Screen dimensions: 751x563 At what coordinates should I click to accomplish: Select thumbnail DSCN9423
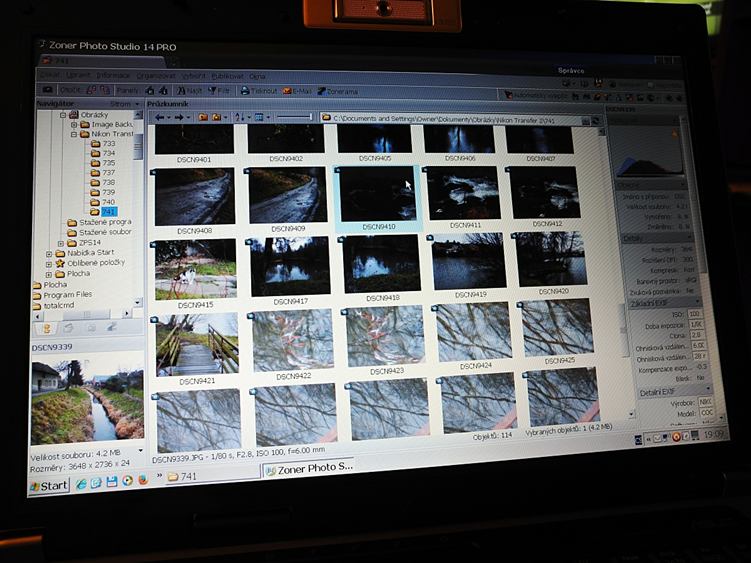[384, 337]
